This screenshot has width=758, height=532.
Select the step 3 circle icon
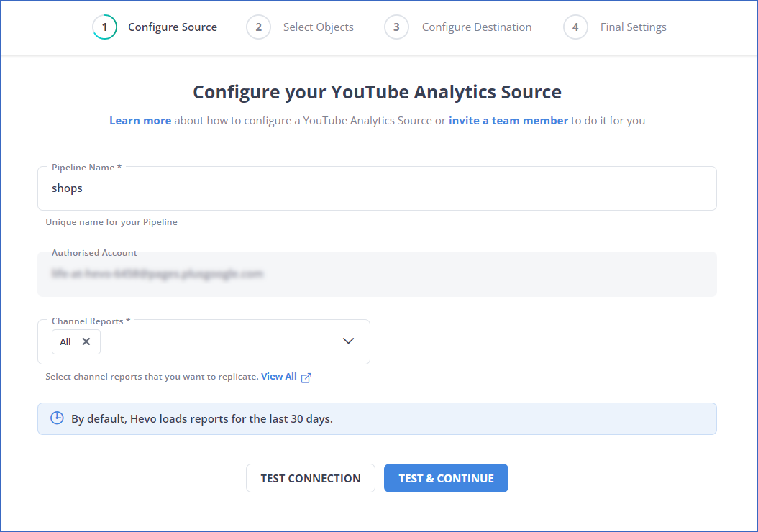tap(396, 27)
